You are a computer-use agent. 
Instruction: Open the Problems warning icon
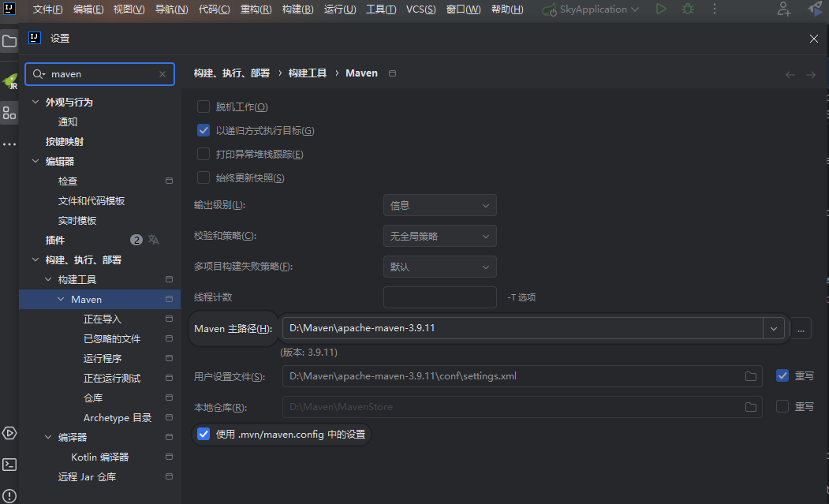tap(9, 495)
